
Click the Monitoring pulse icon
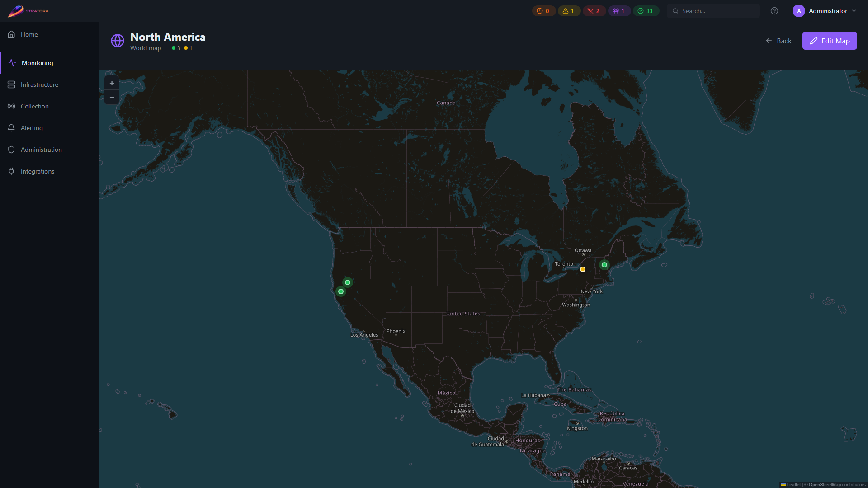(12, 63)
